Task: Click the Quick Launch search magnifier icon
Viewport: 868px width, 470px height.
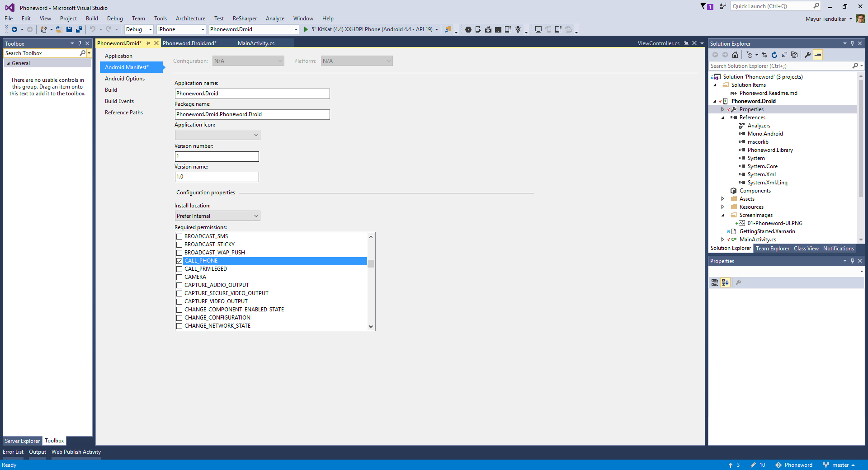Action: pyautogui.click(x=816, y=6)
